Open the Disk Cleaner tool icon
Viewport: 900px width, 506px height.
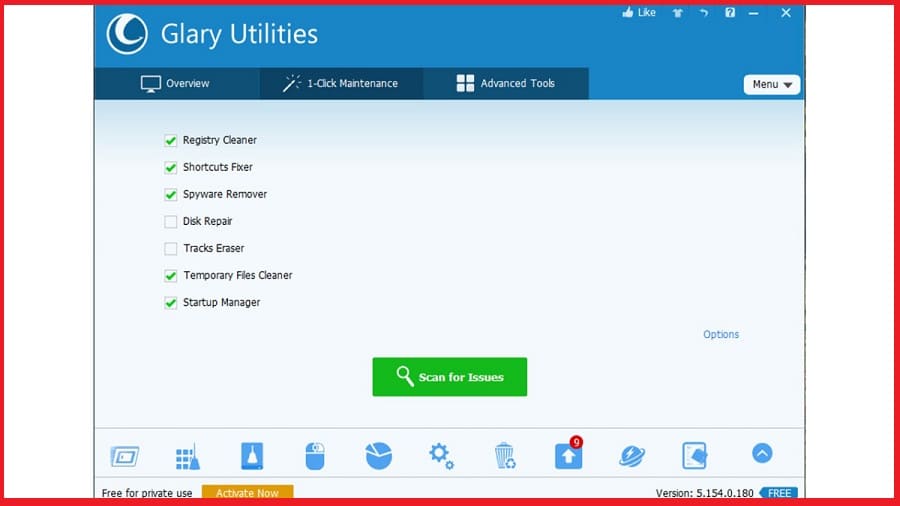125,457
